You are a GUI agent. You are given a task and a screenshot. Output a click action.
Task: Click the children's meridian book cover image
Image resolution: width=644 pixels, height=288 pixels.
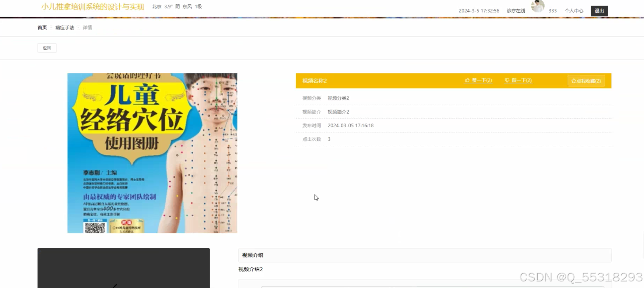click(x=152, y=153)
